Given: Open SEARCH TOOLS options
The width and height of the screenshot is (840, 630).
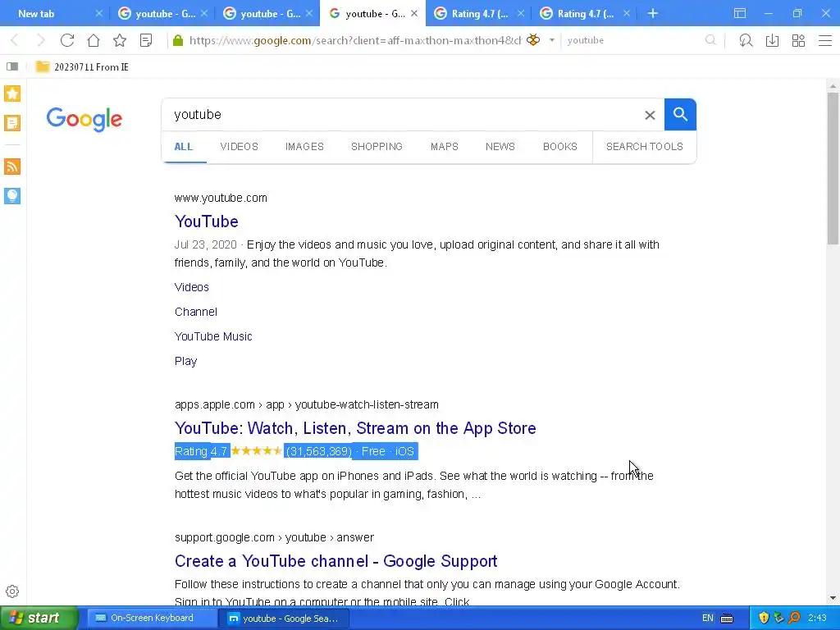Looking at the screenshot, I should (x=645, y=146).
